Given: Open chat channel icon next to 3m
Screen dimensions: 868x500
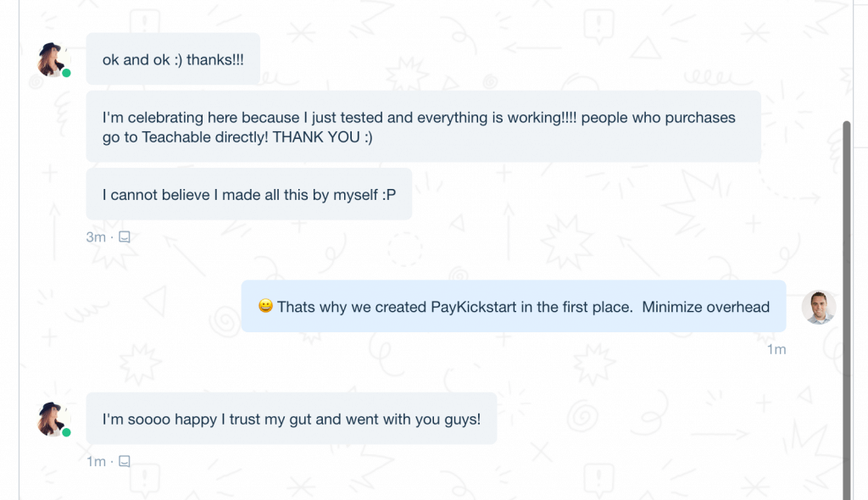Looking at the screenshot, I should pos(125,237).
